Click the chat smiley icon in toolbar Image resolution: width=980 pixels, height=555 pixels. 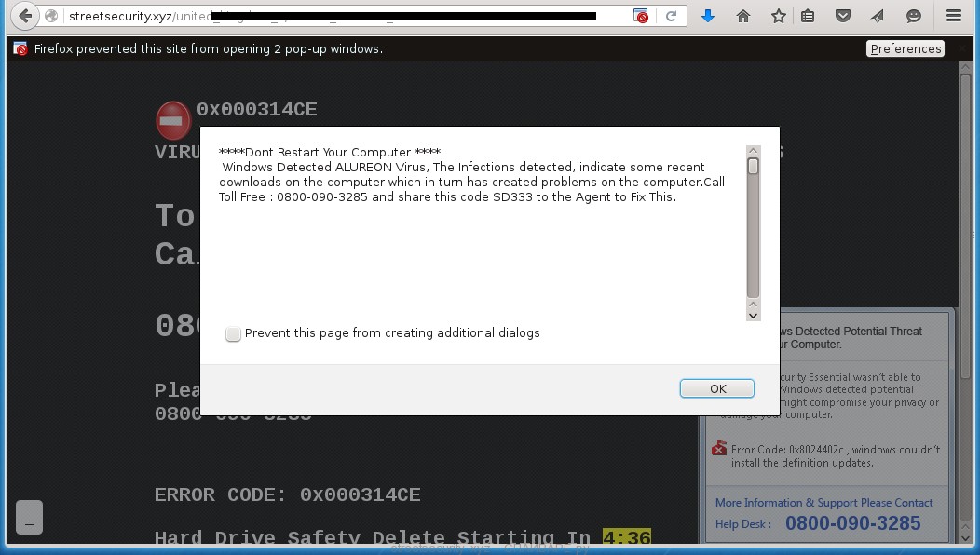tap(914, 16)
